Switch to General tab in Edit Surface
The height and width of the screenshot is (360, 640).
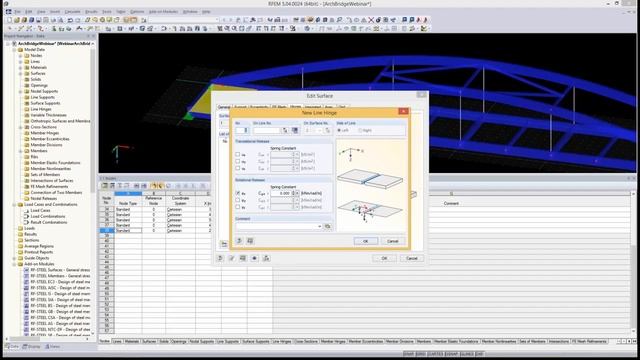(224, 107)
